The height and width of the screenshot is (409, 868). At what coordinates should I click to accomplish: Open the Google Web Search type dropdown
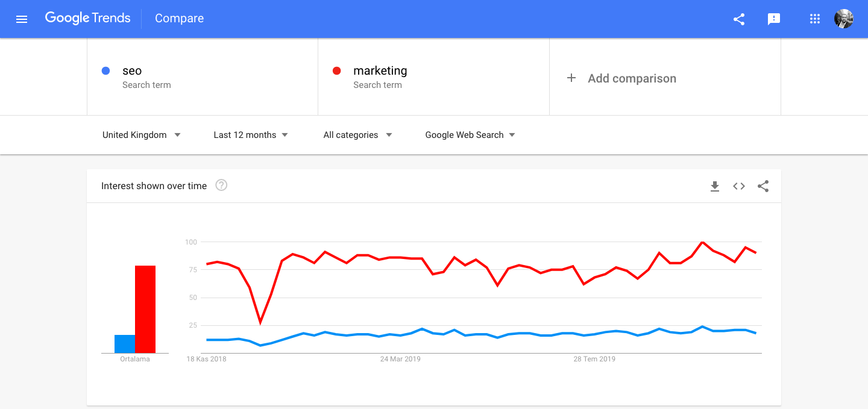tap(470, 135)
